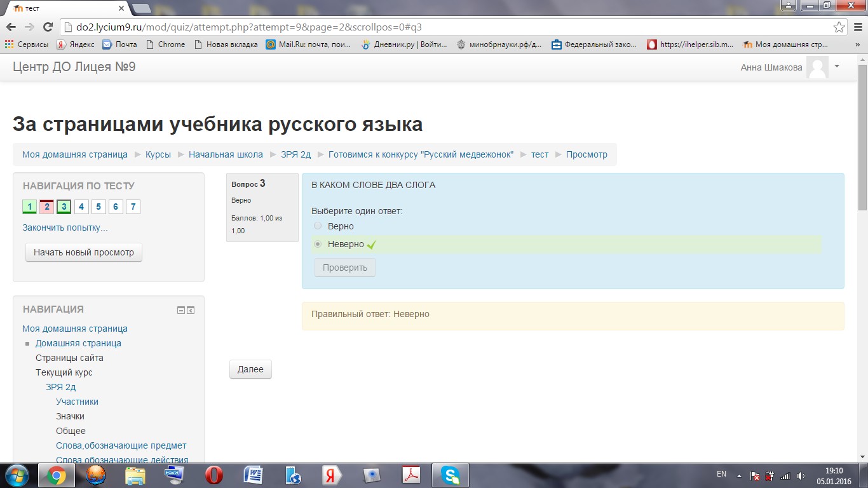Open the ЗРЯ 2д course tree item

click(61, 387)
